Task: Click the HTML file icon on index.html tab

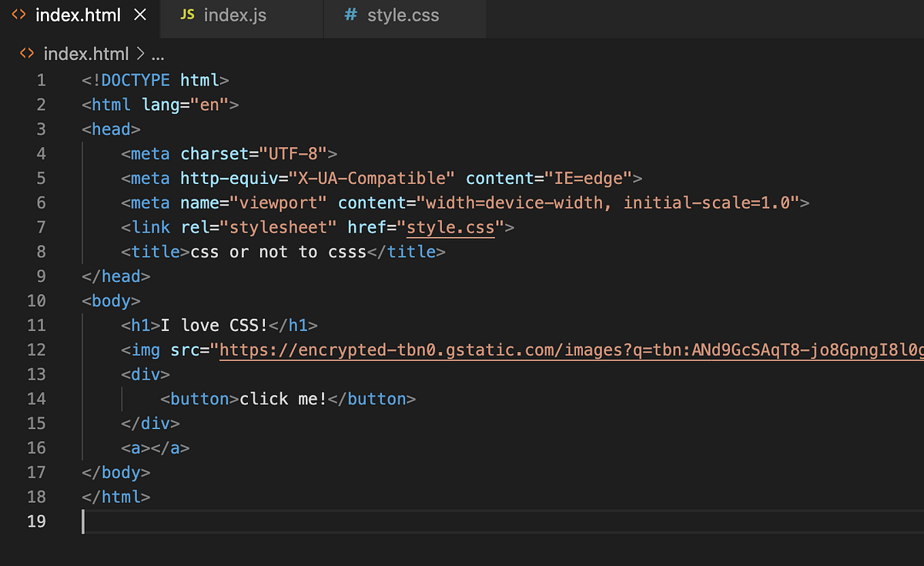Action: coord(17,14)
